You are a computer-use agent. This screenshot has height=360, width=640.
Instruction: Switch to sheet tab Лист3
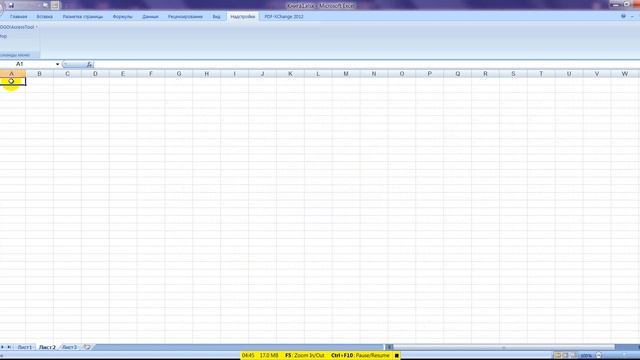tap(69, 347)
